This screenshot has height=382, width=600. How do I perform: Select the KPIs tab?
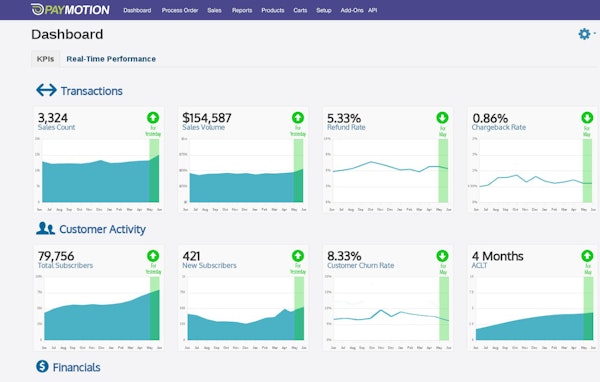pyautogui.click(x=45, y=59)
